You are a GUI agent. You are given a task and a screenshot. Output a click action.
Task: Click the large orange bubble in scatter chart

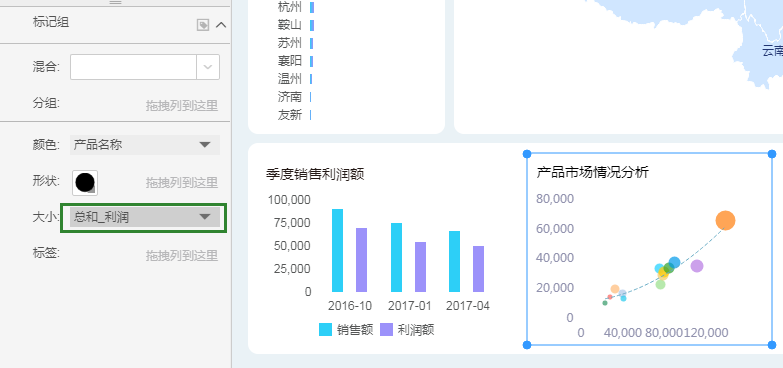[725, 220]
